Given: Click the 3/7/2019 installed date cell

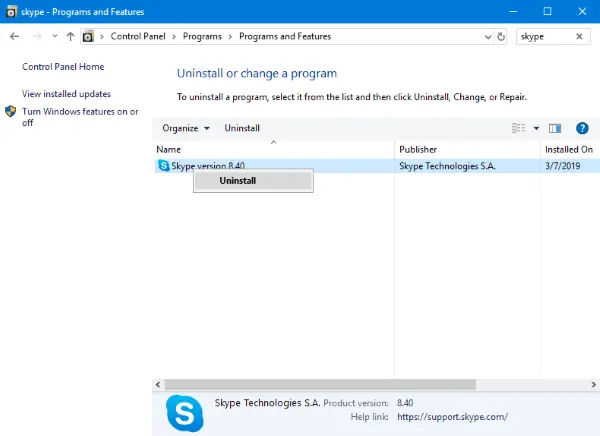Looking at the screenshot, I should pos(562,166).
